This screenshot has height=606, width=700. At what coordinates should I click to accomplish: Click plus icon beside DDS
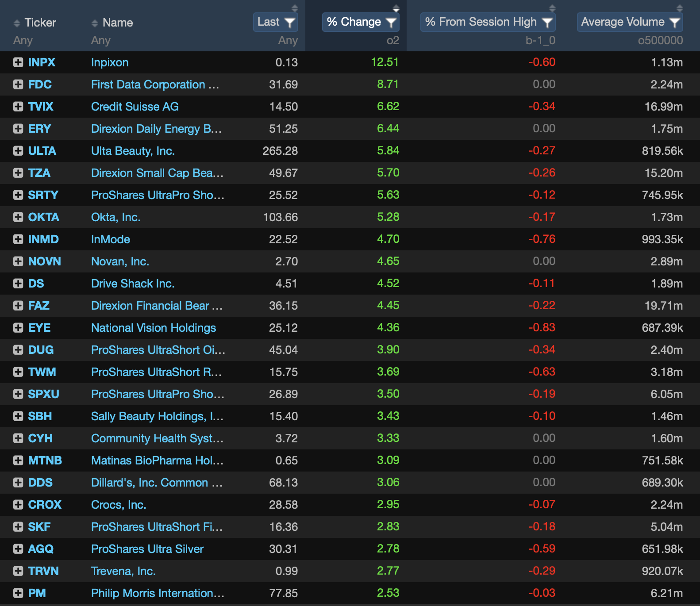18,483
